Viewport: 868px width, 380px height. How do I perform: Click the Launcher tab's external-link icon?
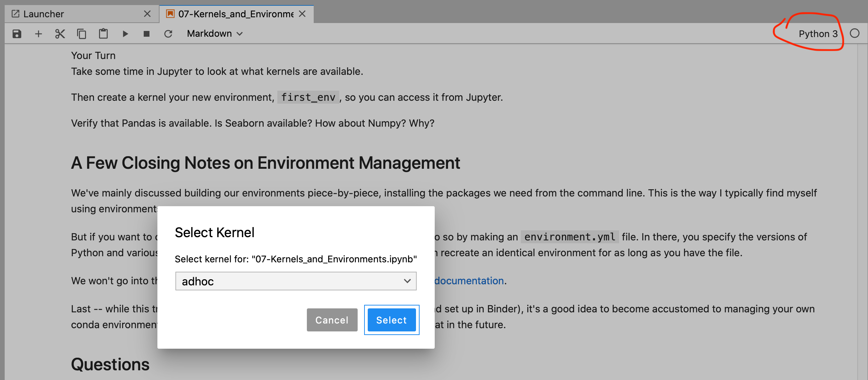point(15,14)
